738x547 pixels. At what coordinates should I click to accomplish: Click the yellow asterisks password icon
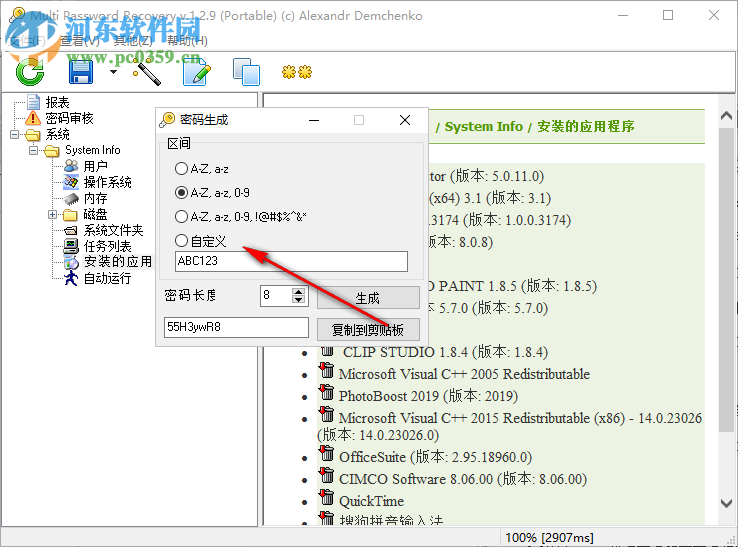click(297, 72)
